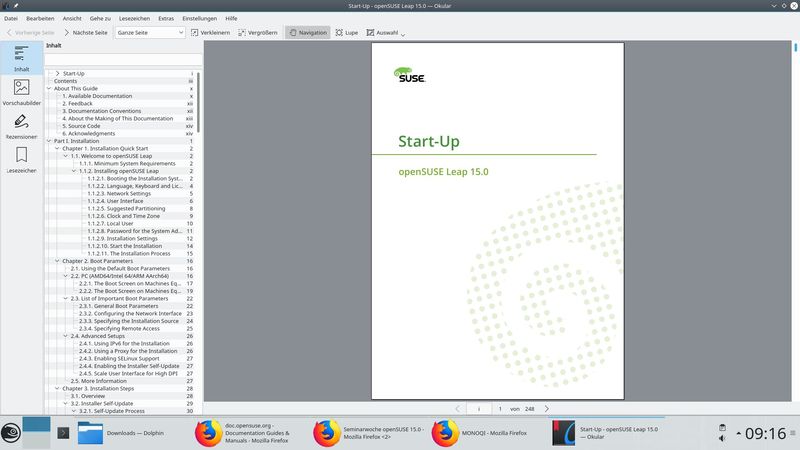The image size is (800, 450).
Task: Click the page label field showing i
Action: click(x=479, y=409)
